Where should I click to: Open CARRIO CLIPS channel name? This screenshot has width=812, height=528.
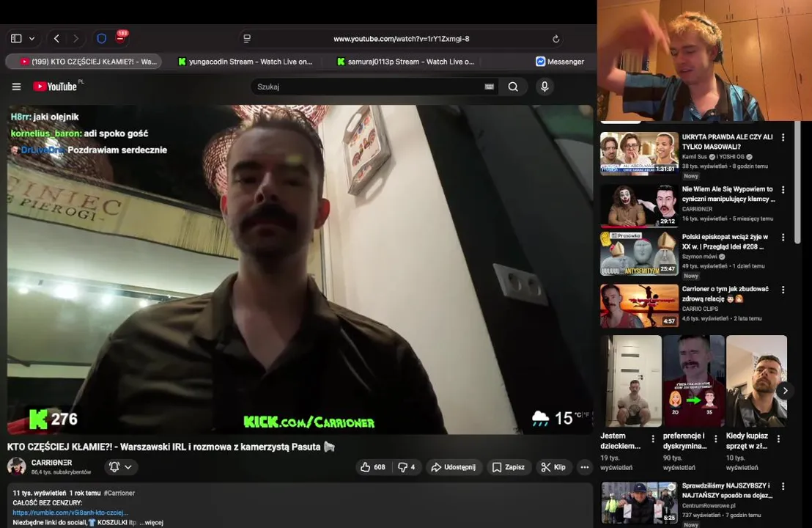(x=700, y=309)
